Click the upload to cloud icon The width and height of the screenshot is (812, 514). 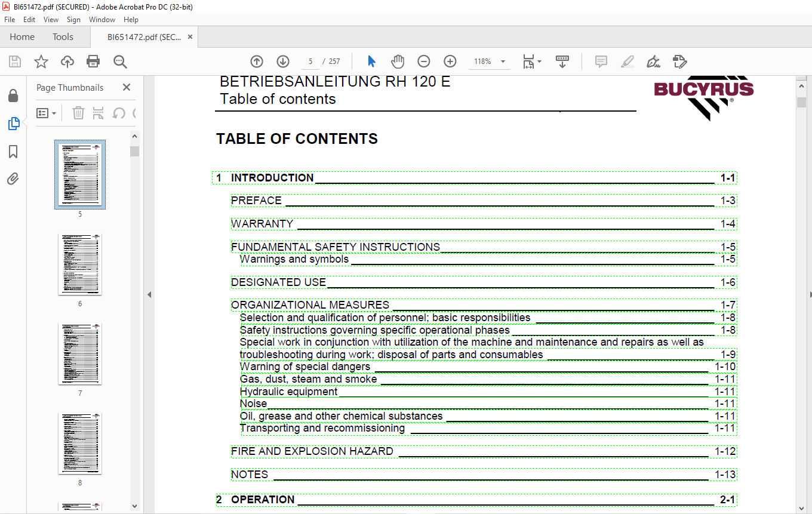pyautogui.click(x=67, y=61)
